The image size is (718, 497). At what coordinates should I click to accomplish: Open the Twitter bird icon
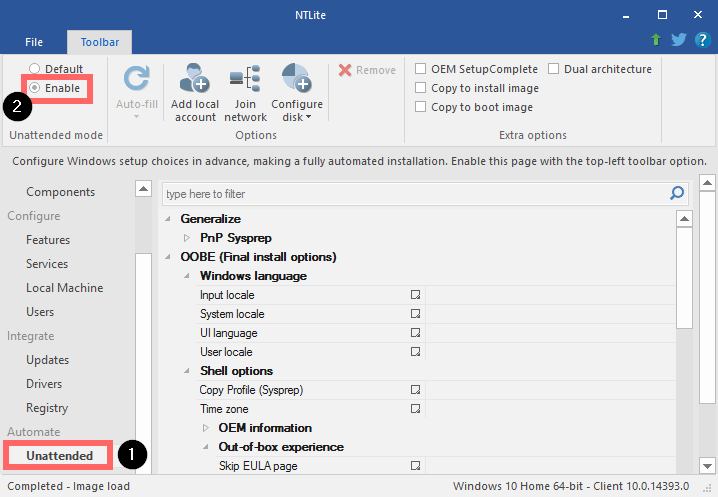678,40
